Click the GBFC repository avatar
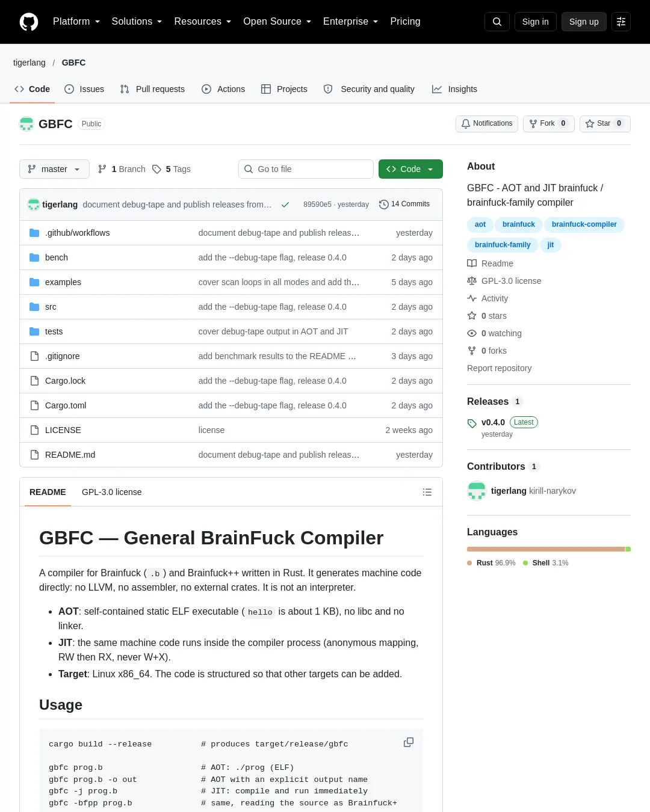This screenshot has height=812, width=650. point(26,124)
